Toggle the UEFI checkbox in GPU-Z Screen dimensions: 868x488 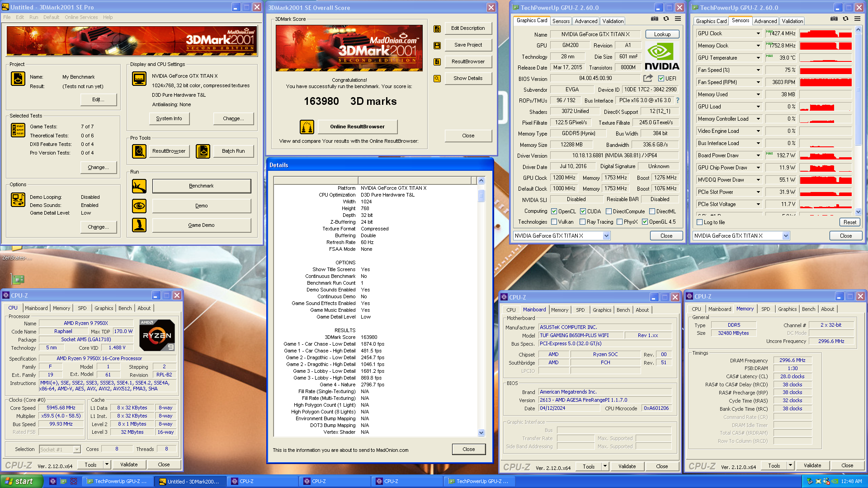pyautogui.click(x=661, y=79)
